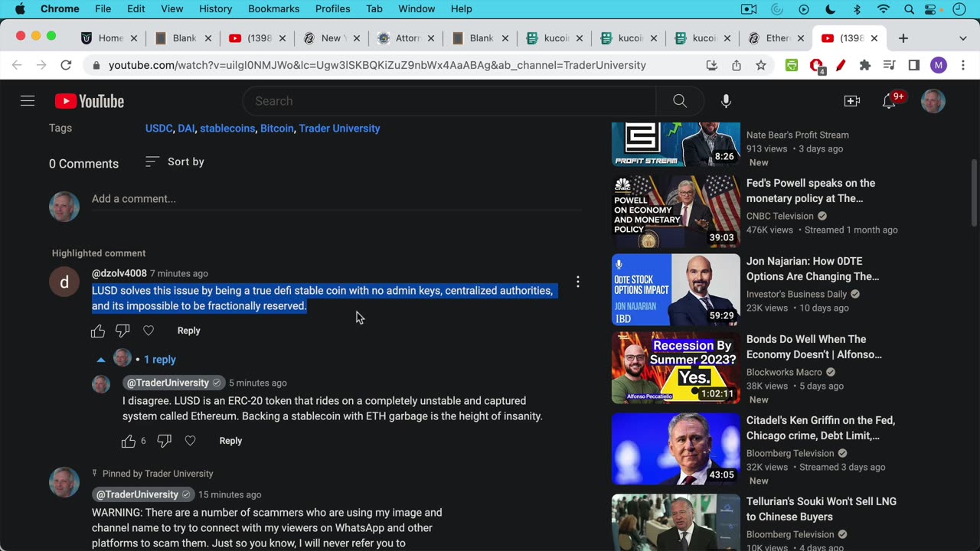Dislike the @dzolv4008 comment
This screenshot has height=551, width=980.
[x=122, y=331]
